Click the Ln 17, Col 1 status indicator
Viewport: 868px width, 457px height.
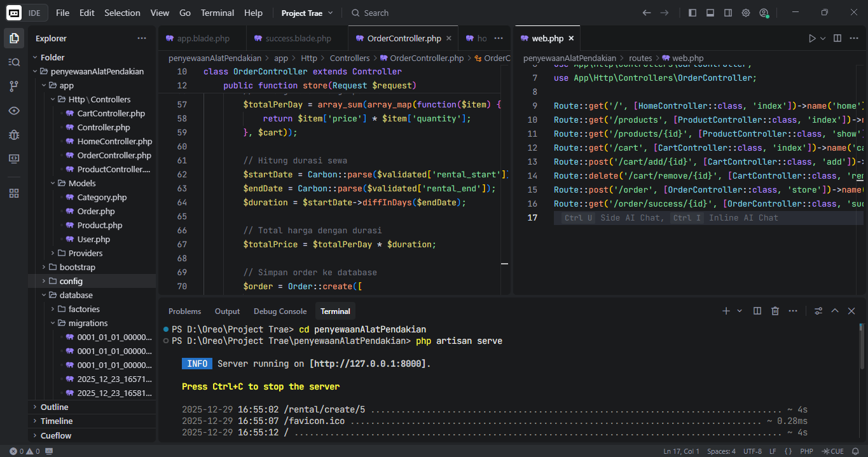681,451
